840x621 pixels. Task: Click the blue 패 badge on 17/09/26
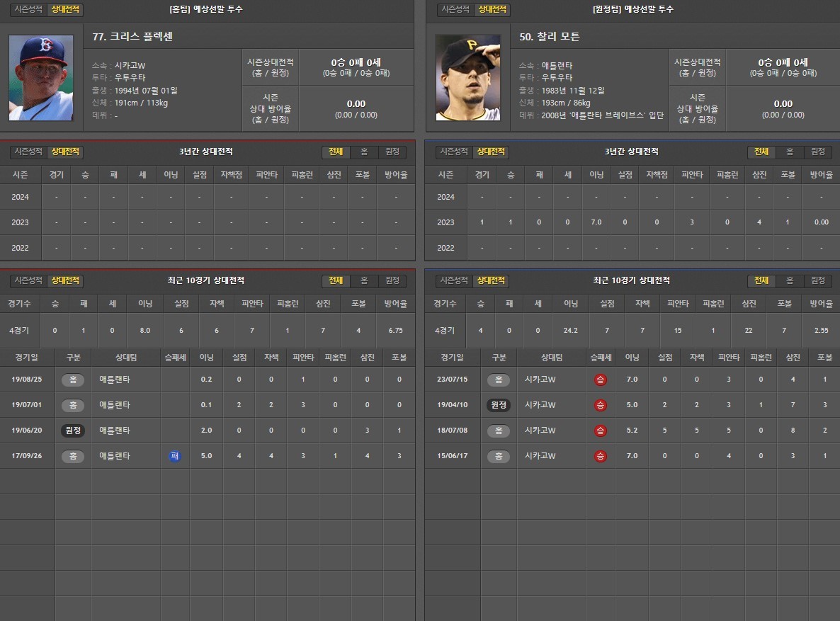coord(175,456)
